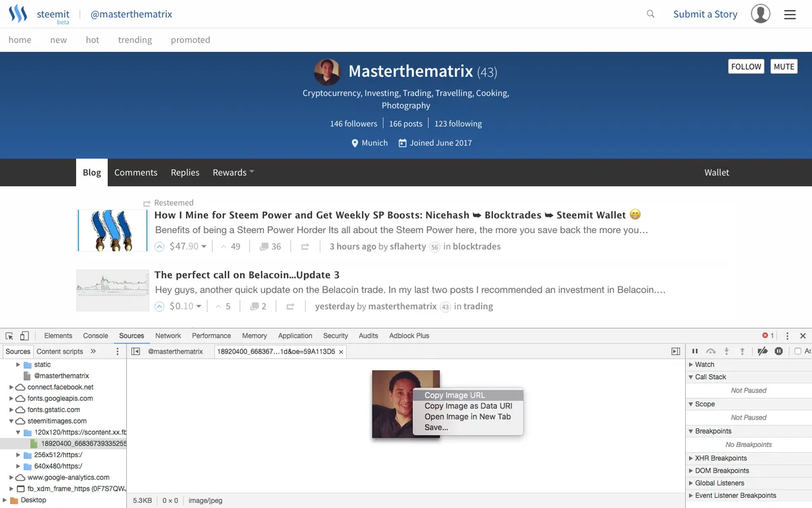Hide the debugger sidebar pane

(676, 351)
